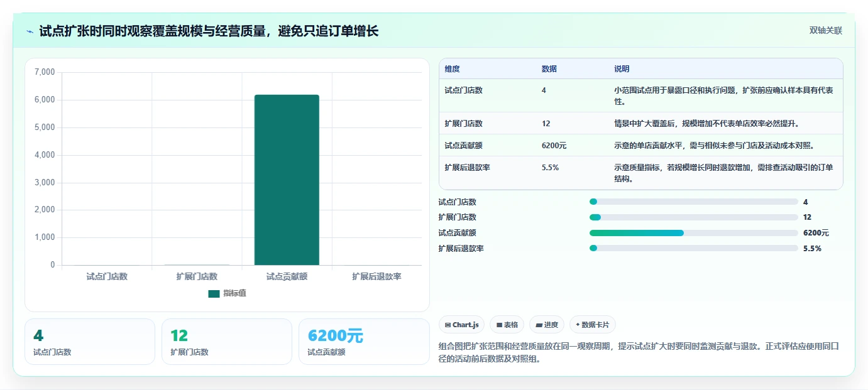
Task: Open the 扩展门店数 card showing 12
Action: 227,342
